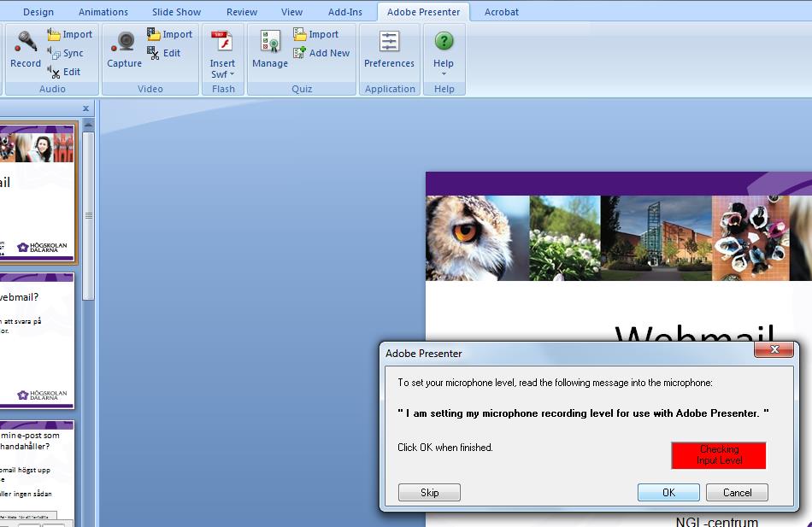
Task: Switch to the Add-Ins tab
Action: (345, 12)
